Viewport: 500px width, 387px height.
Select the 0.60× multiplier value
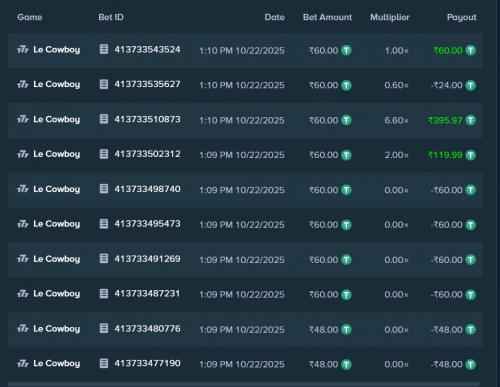click(396, 85)
